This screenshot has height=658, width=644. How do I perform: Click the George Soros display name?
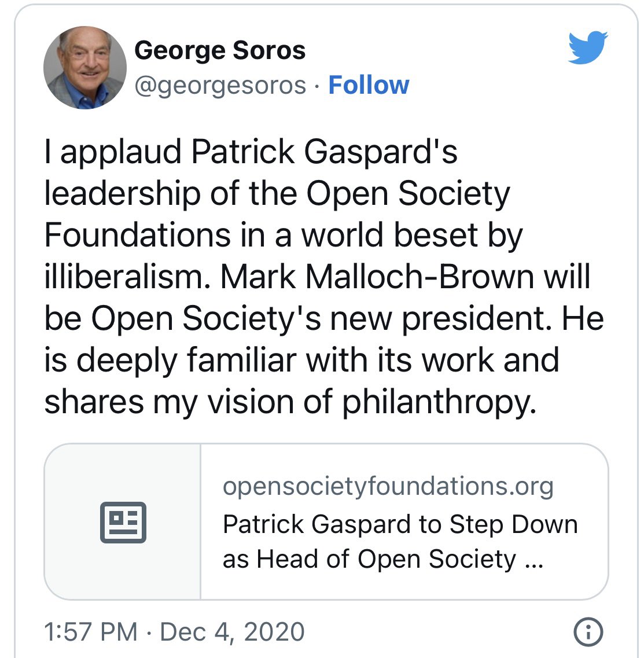point(220,50)
